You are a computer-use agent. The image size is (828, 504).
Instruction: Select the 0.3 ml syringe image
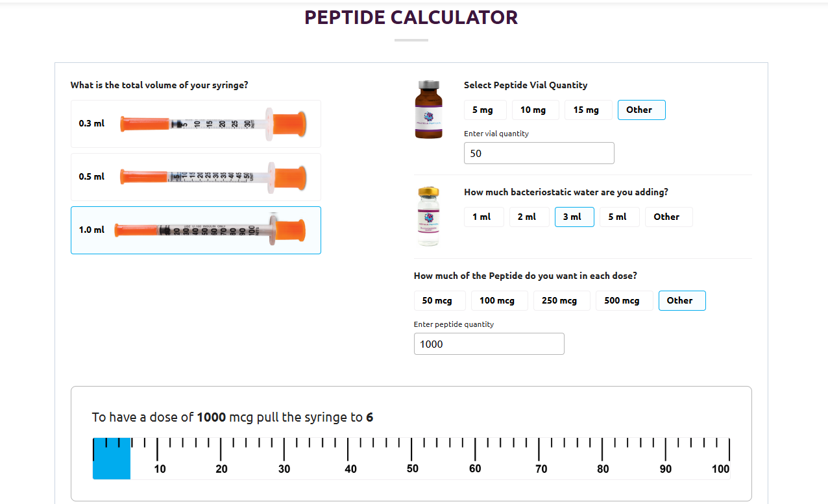[x=213, y=123]
